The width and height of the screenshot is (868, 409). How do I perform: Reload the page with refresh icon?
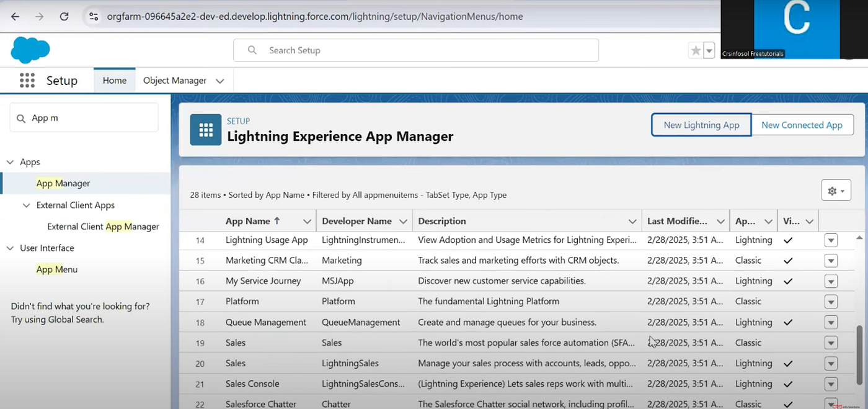(x=64, y=17)
